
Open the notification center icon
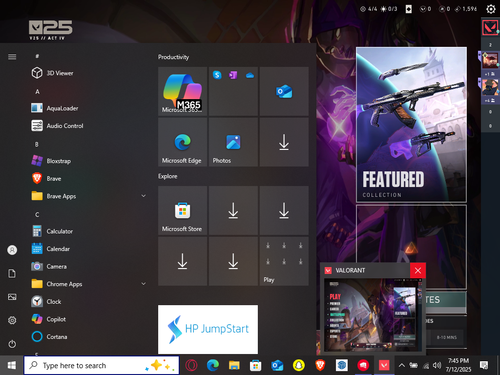click(484, 365)
